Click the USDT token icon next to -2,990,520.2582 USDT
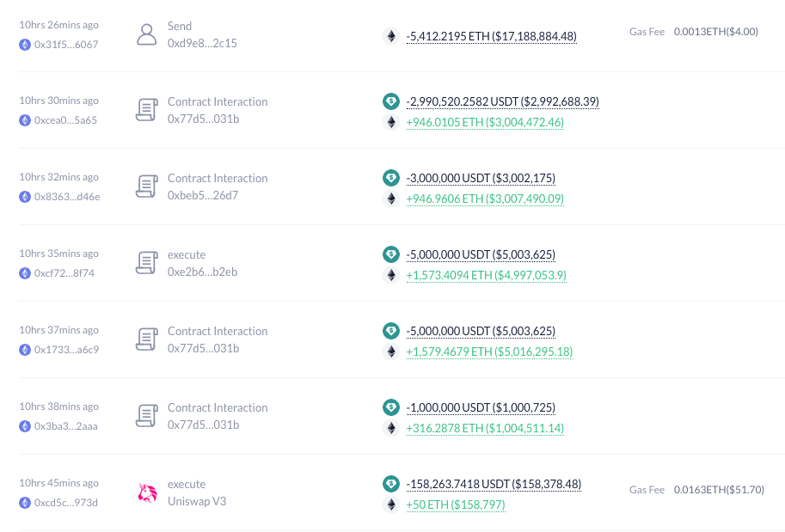Image resolution: width=785 pixels, height=532 pixels. (391, 101)
